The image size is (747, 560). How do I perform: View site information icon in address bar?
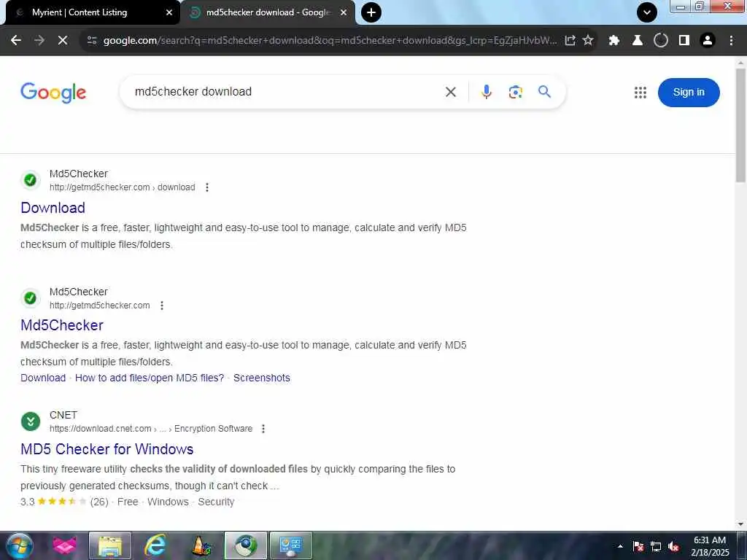pos(92,41)
